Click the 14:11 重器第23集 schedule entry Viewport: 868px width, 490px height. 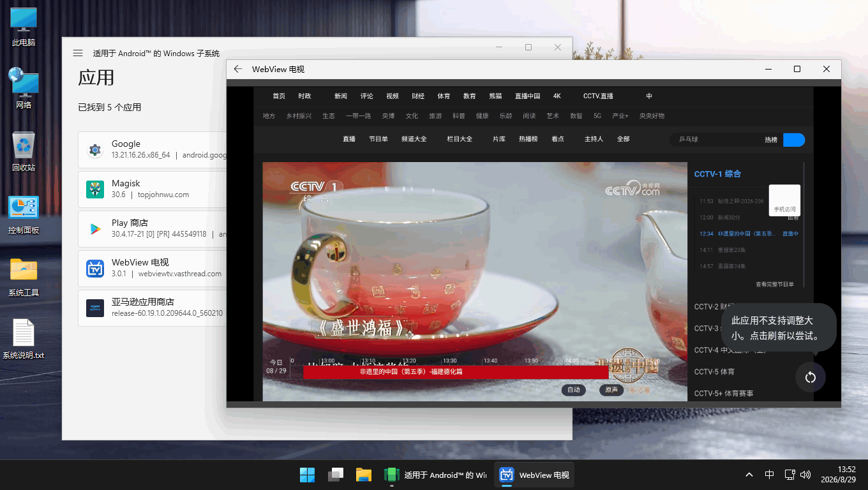(722, 250)
